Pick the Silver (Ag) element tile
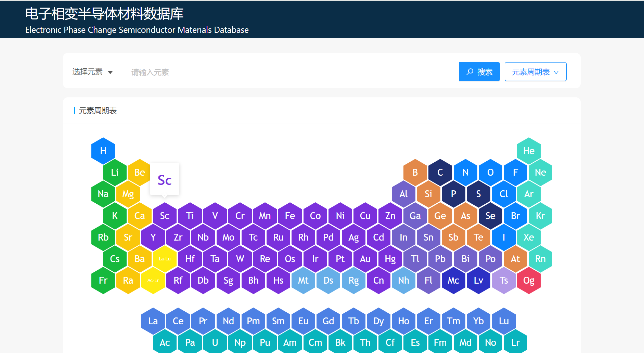This screenshot has height=353, width=644. [x=353, y=237]
